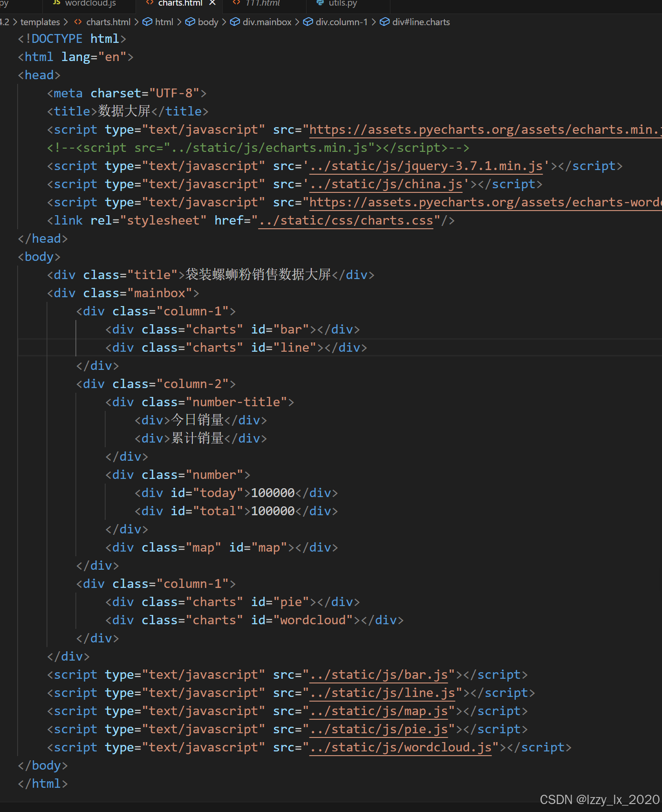Follow the ../static/css/charts.css link

(x=346, y=220)
